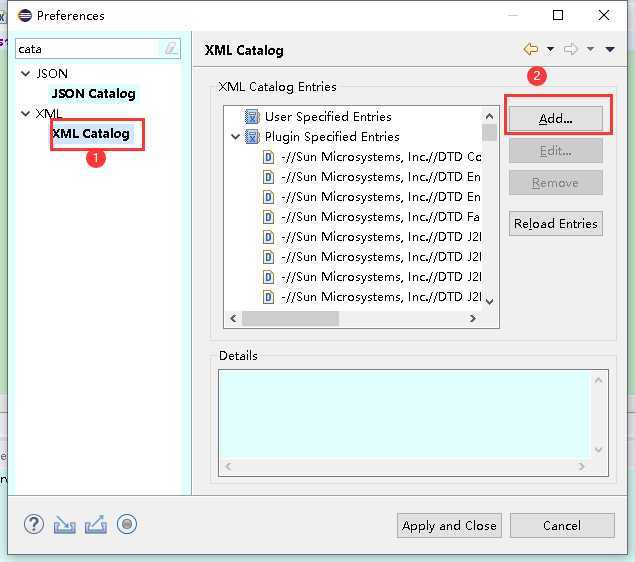Click the DTD icon of the 'DTD Fa' row

[268, 217]
